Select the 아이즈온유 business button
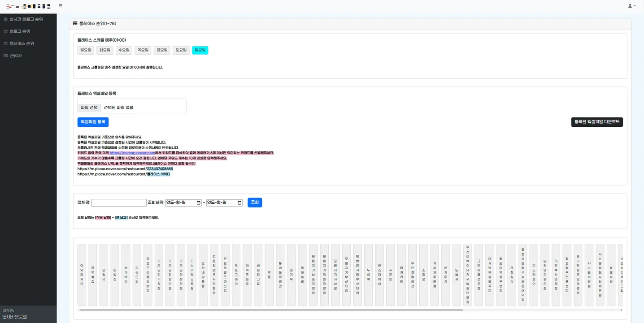 pyautogui.click(x=247, y=275)
